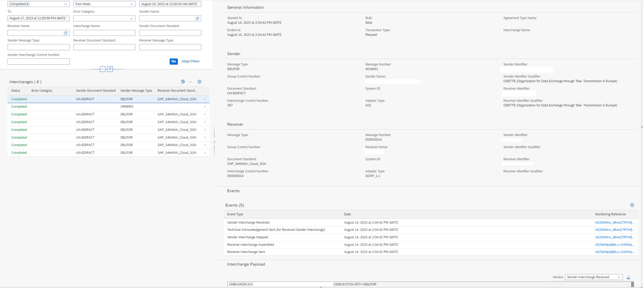Open the Past Week time range dropdown
Image resolution: width=644 pixels, height=288 pixels.
131,4
